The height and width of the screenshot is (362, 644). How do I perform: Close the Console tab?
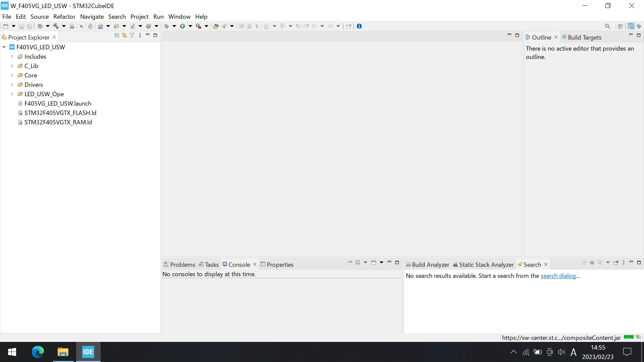[255, 264]
